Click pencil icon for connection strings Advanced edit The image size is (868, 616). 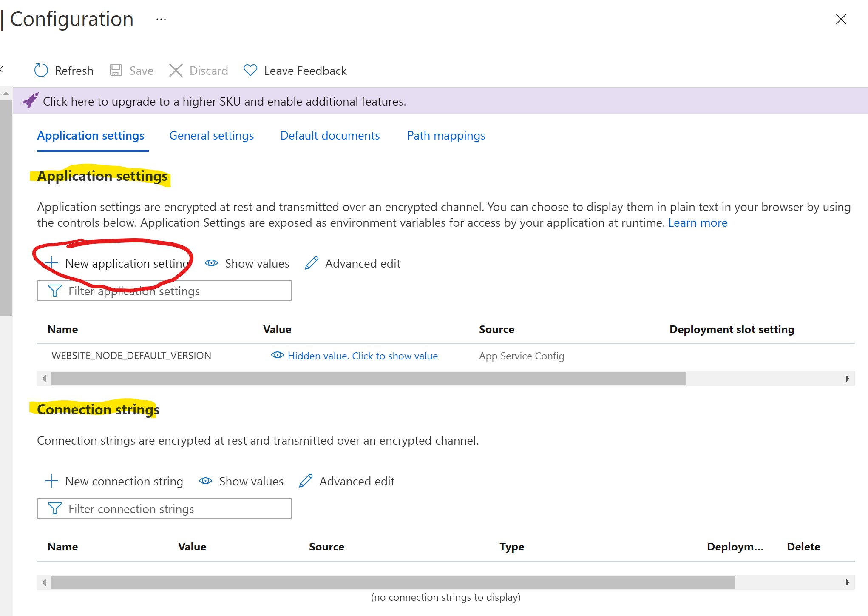click(306, 481)
